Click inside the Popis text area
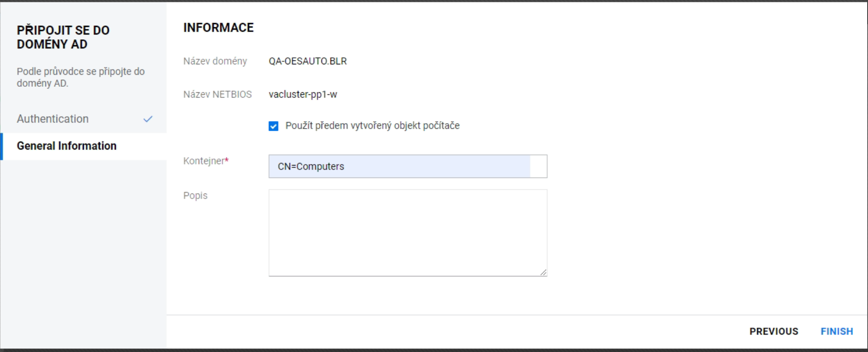Viewport: 868px width, 352px height. point(407,232)
